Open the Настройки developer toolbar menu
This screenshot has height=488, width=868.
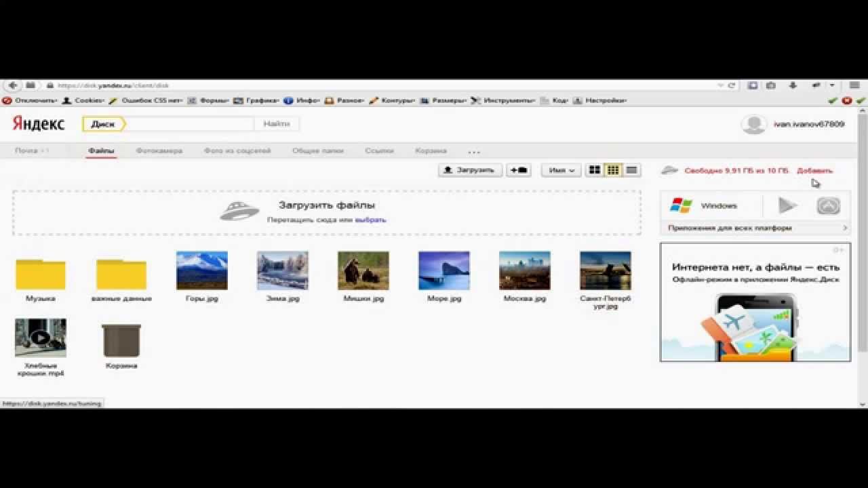click(599, 100)
